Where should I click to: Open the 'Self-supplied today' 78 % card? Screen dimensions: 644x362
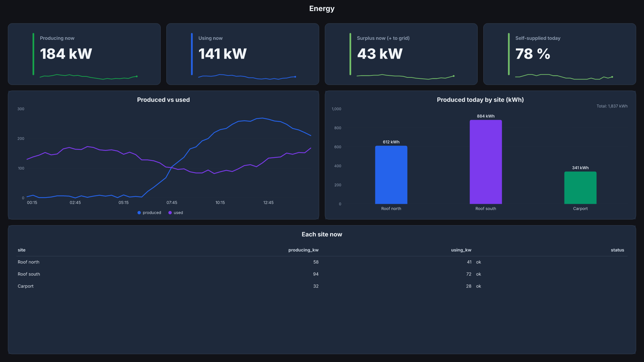point(559,54)
